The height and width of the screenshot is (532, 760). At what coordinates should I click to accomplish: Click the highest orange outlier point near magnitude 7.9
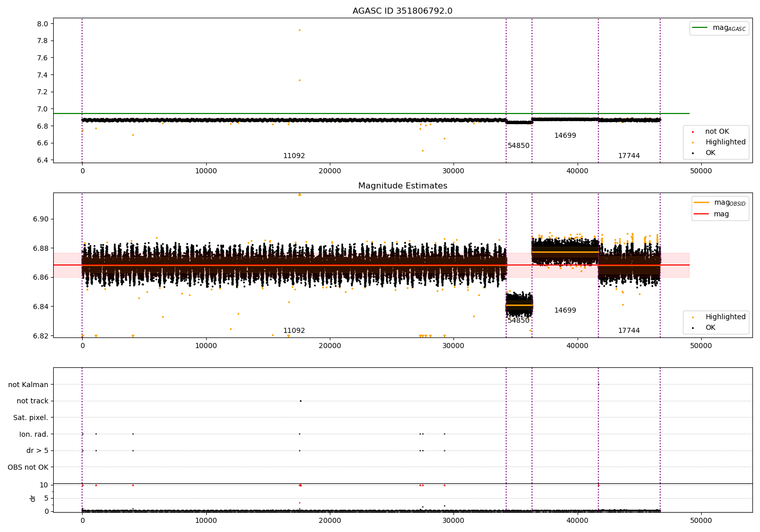(x=299, y=30)
